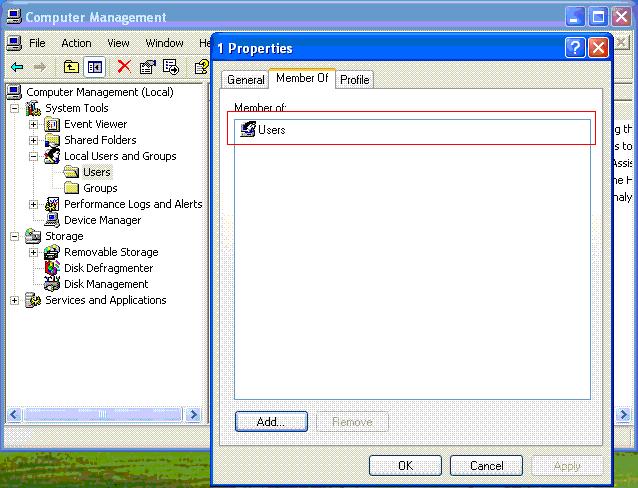Maximize the Computer Management window
This screenshot has width=638, height=488.
click(598, 17)
